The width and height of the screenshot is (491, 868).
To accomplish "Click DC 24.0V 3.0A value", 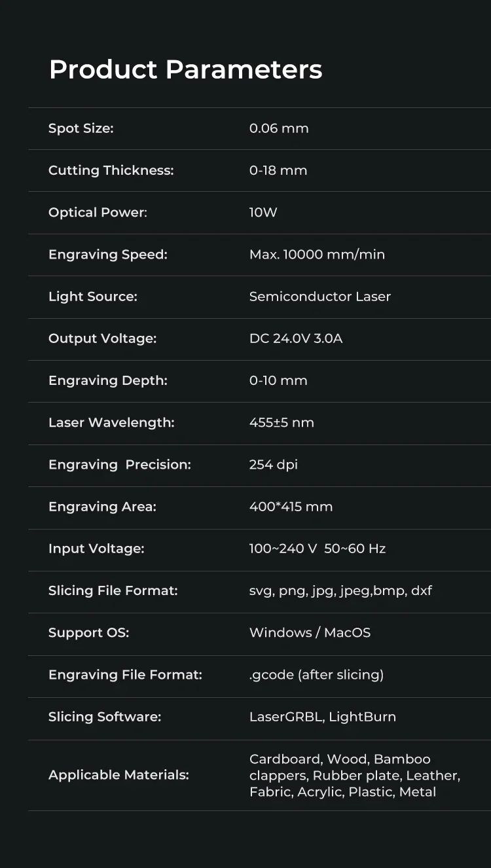I will pos(296,338).
